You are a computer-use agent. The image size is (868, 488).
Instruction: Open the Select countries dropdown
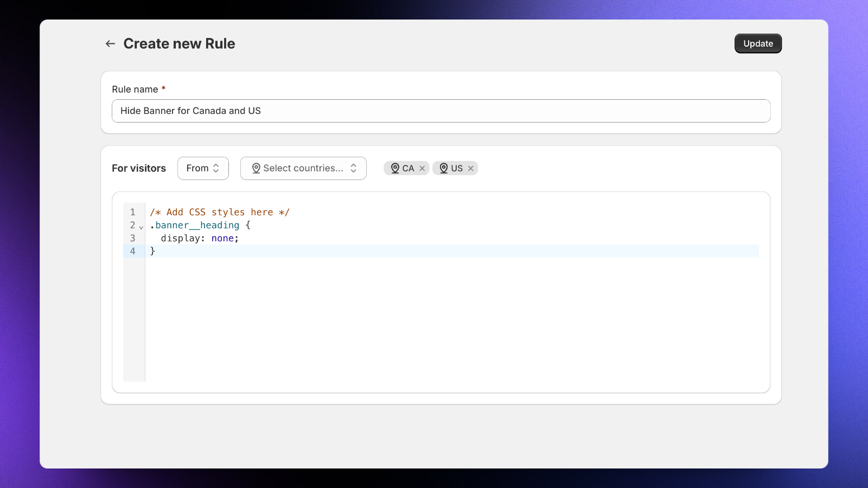pos(303,169)
